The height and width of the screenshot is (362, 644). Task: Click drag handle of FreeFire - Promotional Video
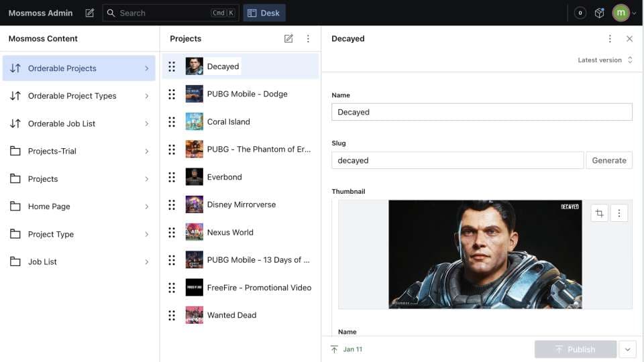pos(172,288)
